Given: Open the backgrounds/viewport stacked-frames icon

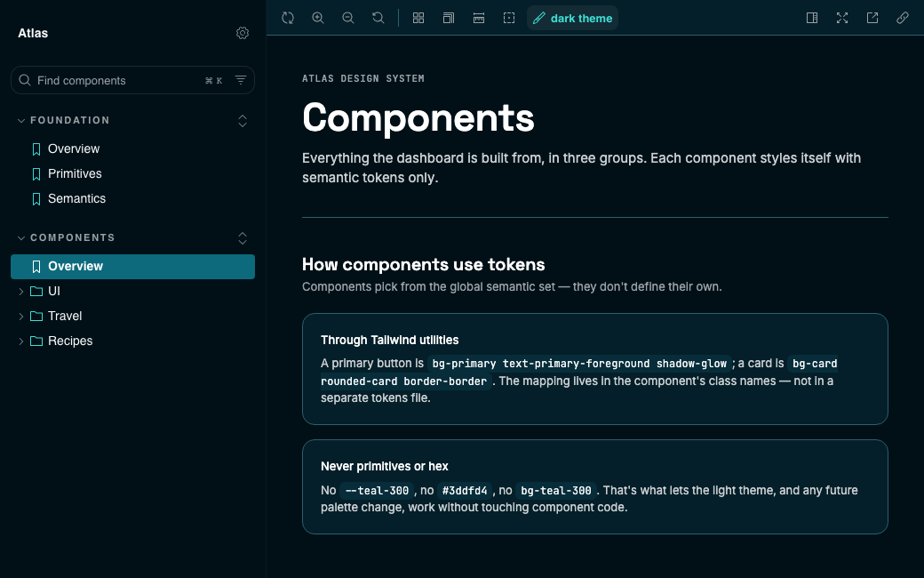Looking at the screenshot, I should click(449, 18).
